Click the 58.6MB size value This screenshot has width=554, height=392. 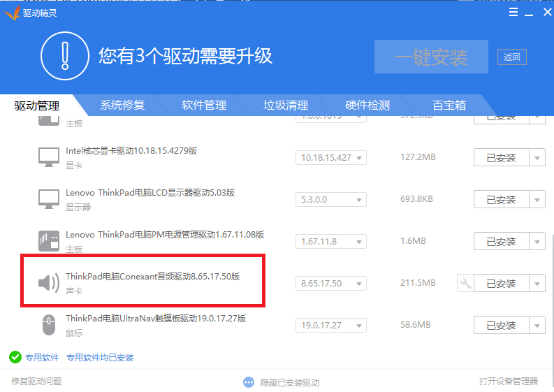coord(416,324)
